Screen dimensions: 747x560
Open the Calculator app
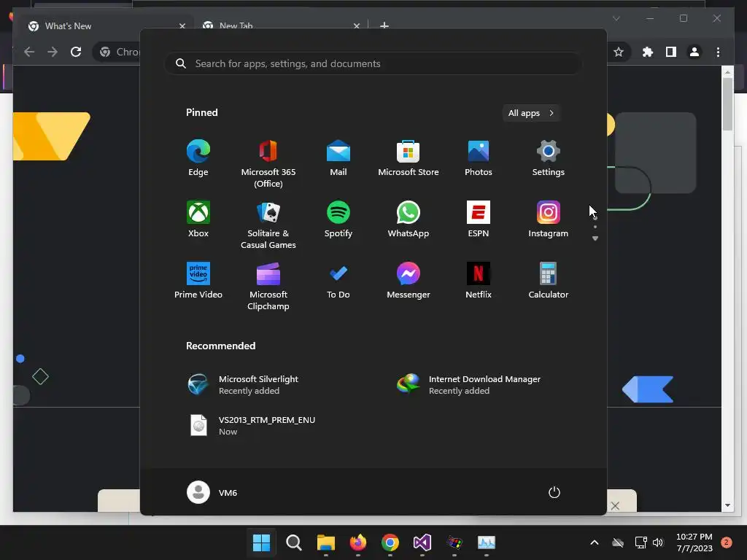click(x=549, y=281)
